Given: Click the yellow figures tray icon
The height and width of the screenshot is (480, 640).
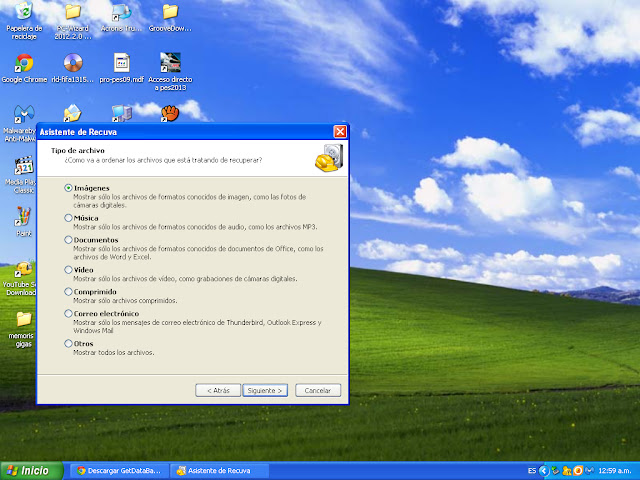Looking at the screenshot, I should pyautogui.click(x=567, y=471).
